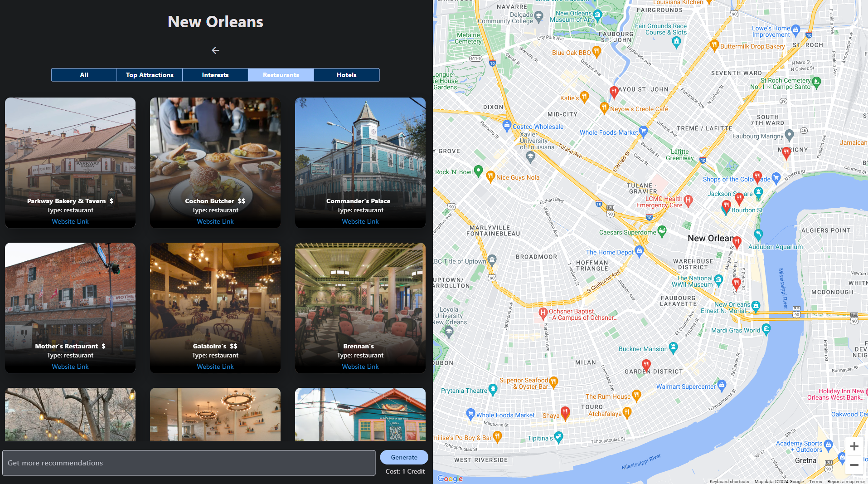The height and width of the screenshot is (484, 868).
Task: Select the Restaurants tab
Action: (x=281, y=75)
